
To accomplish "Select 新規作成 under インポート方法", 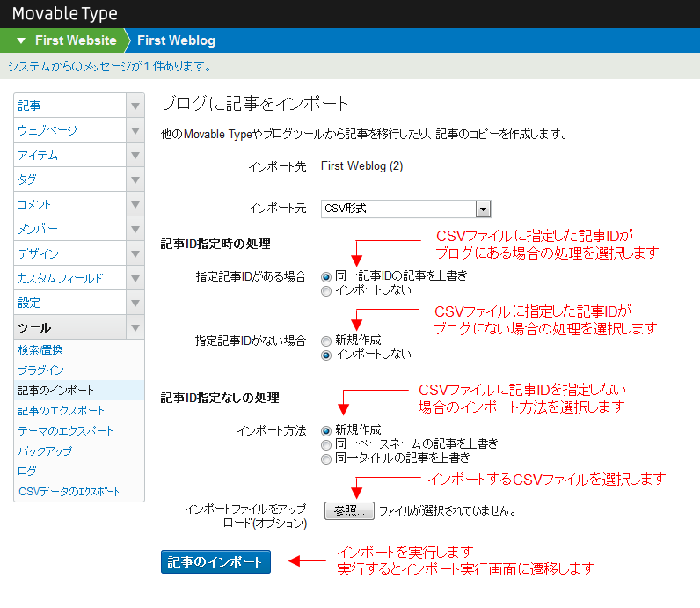I will pos(326,430).
